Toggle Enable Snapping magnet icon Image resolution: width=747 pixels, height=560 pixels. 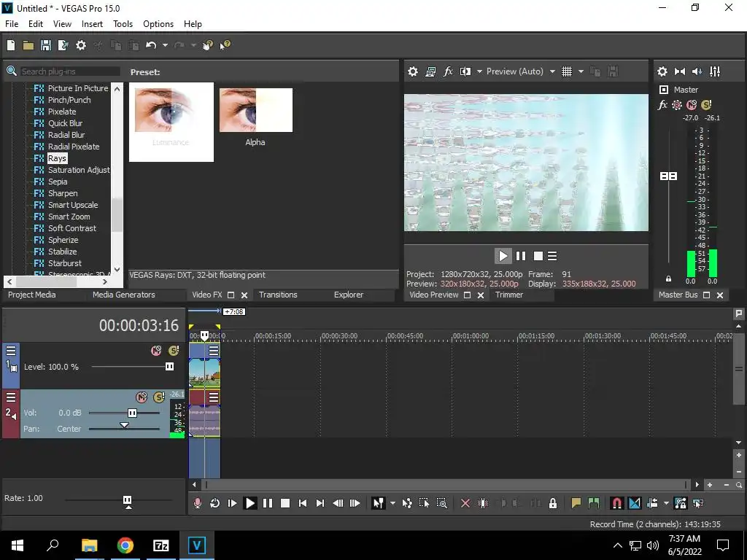tap(616, 503)
